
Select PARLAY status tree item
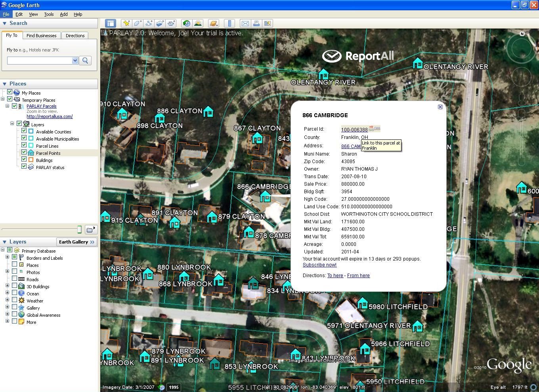pyautogui.click(x=50, y=167)
